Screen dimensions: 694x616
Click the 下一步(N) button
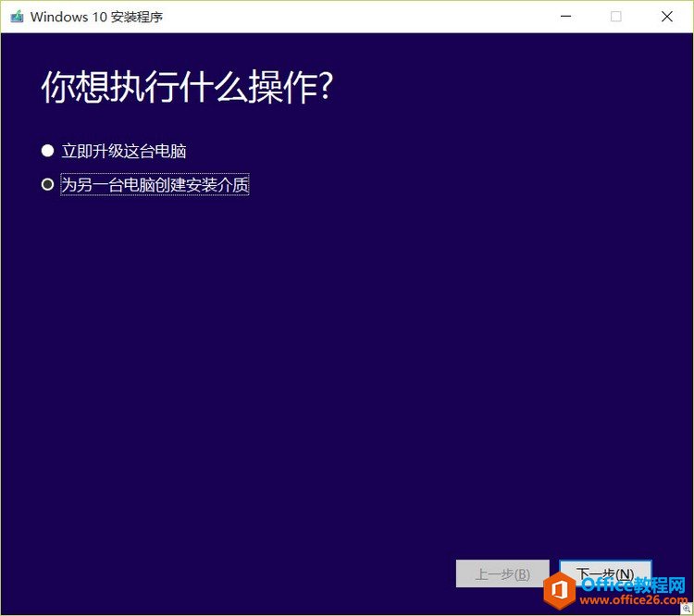pyautogui.click(x=605, y=573)
